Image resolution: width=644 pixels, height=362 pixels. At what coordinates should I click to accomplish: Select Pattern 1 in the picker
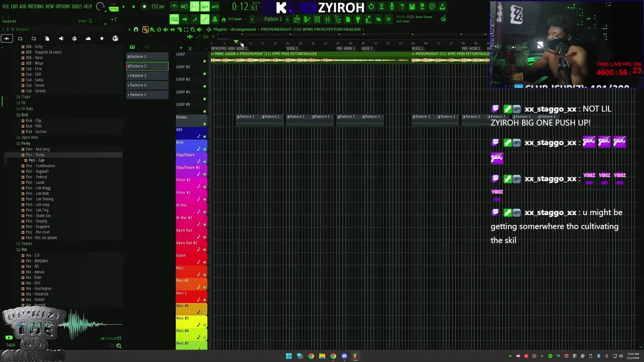pyautogui.click(x=147, y=56)
